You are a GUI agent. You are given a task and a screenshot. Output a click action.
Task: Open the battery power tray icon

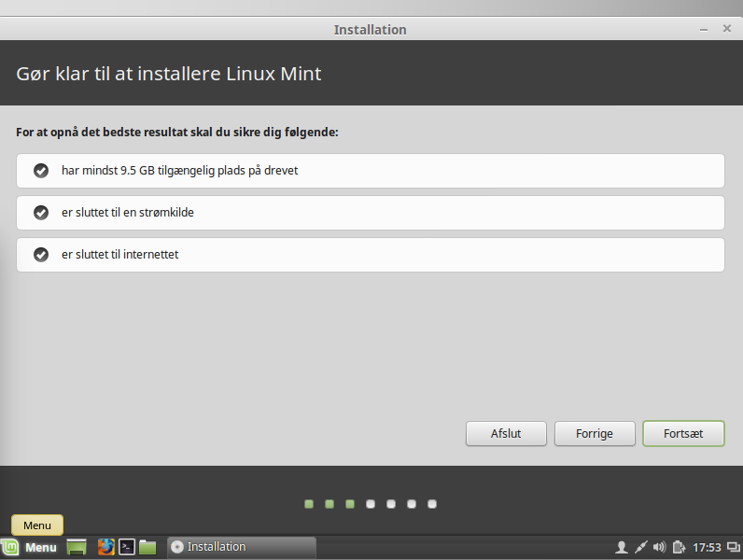pos(679,548)
